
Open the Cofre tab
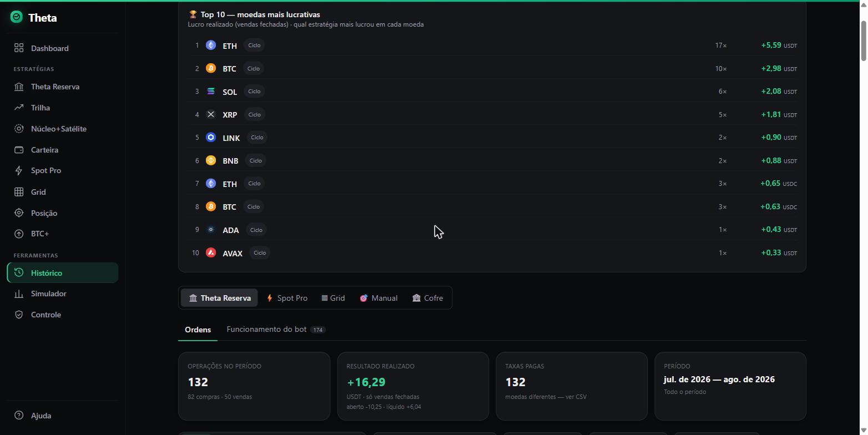click(x=427, y=298)
